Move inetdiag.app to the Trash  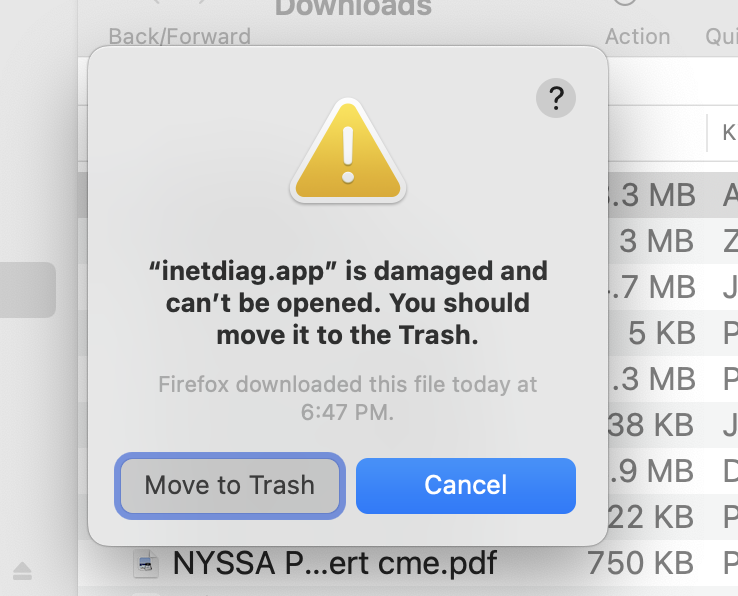230,485
